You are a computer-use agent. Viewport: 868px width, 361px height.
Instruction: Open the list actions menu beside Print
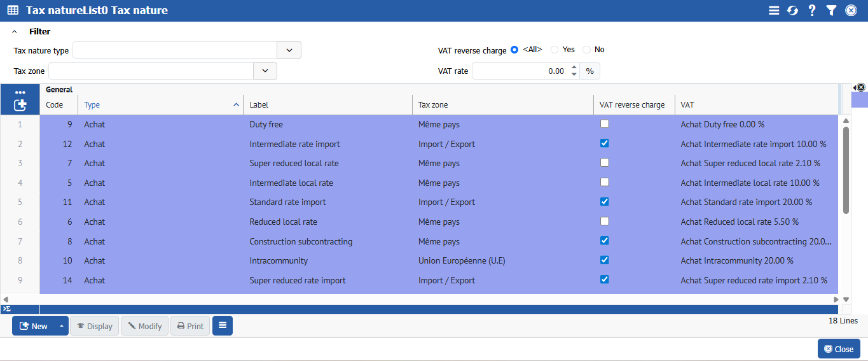click(x=223, y=325)
